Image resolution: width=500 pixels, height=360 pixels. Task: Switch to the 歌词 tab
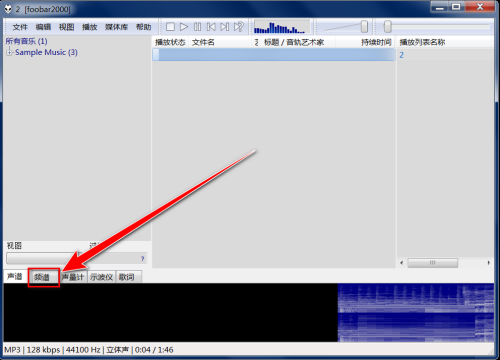tap(127, 277)
